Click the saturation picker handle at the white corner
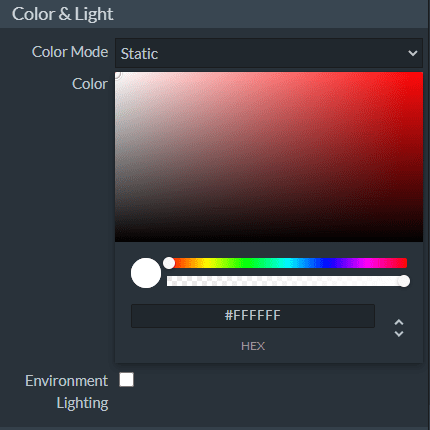Image resolution: width=430 pixels, height=430 pixels. coord(116,74)
